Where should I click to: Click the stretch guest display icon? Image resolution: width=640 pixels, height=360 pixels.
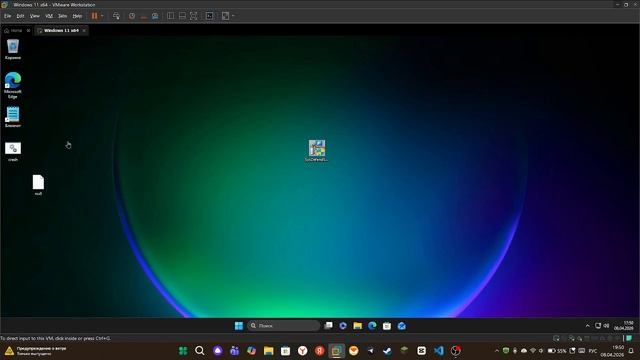[x=225, y=16]
